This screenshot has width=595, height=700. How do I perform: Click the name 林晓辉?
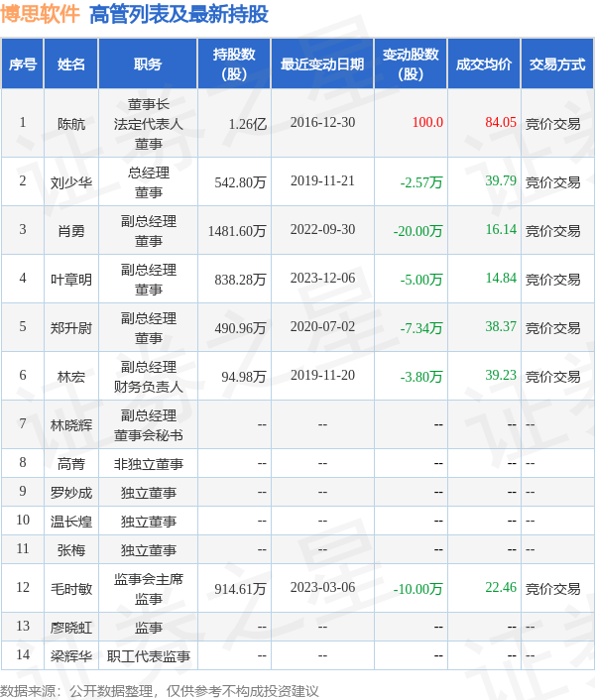click(71, 425)
